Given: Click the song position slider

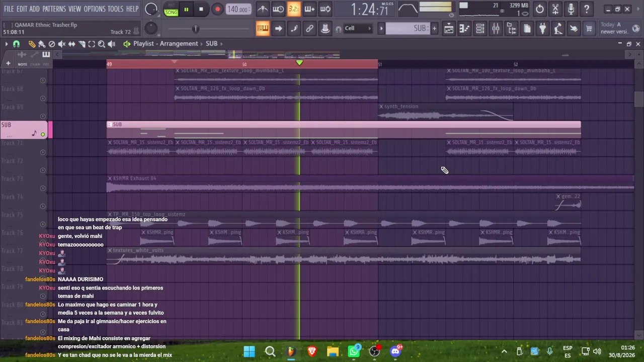Looking at the screenshot, I should (x=196, y=29).
